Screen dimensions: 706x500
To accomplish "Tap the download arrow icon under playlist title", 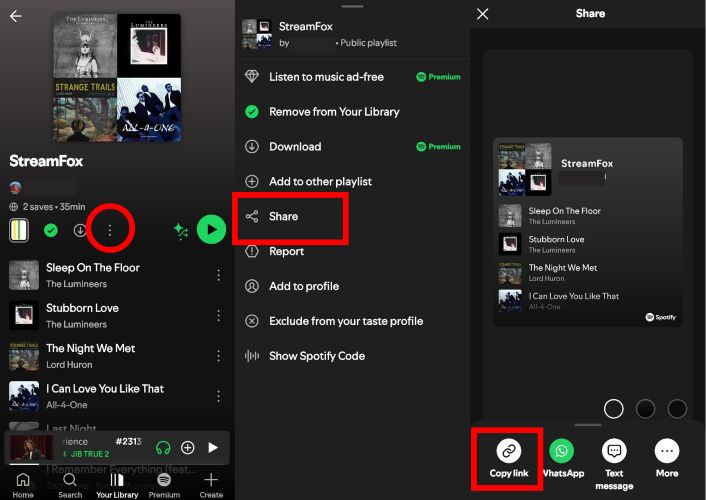I will tap(80, 231).
